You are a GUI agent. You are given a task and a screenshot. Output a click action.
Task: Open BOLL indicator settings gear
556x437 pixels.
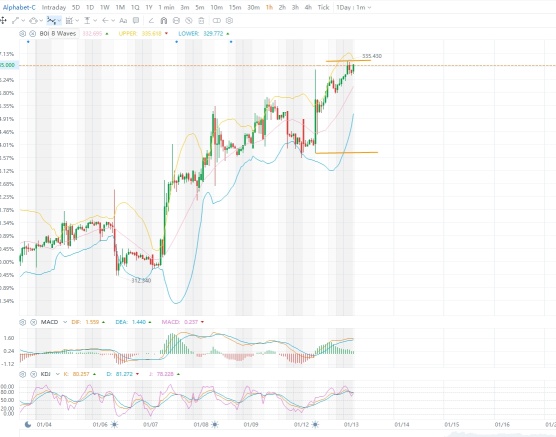pos(23,34)
